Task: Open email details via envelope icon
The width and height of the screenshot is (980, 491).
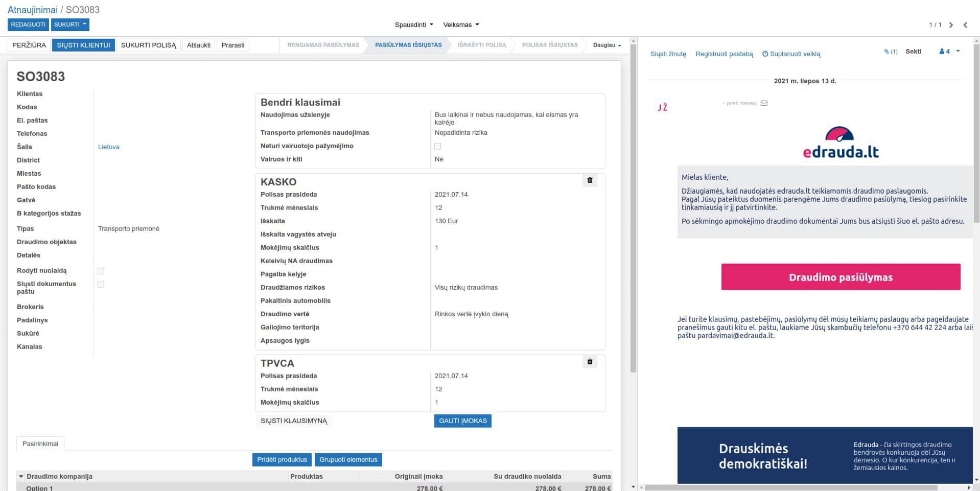Action: point(763,103)
